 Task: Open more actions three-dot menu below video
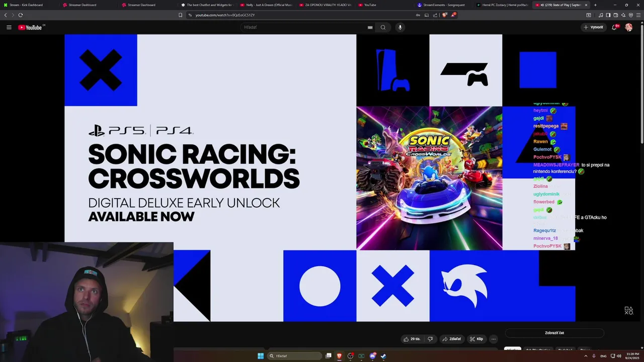coord(494,339)
